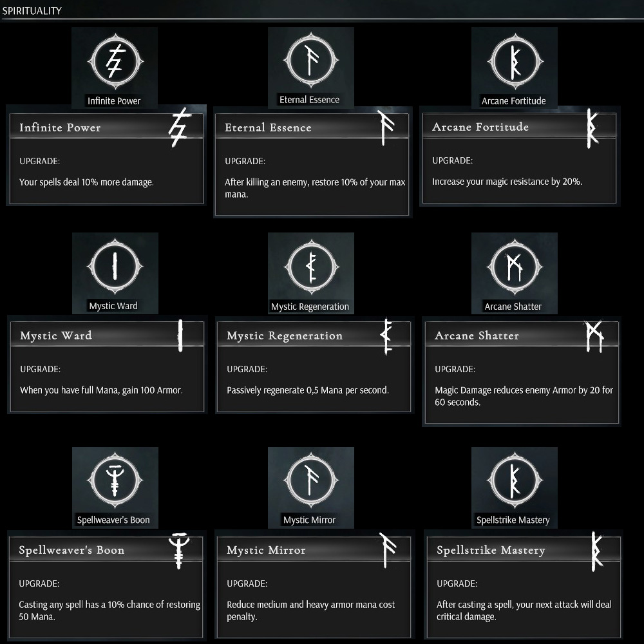644x644 pixels.
Task: Click the Spellweaver's Boon upgrade description
Action: pyautogui.click(x=109, y=611)
